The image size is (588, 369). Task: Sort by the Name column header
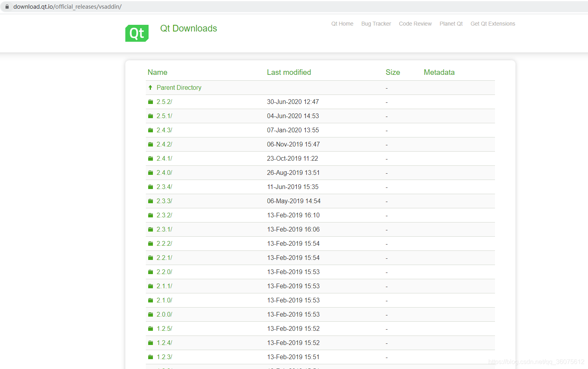pos(157,72)
